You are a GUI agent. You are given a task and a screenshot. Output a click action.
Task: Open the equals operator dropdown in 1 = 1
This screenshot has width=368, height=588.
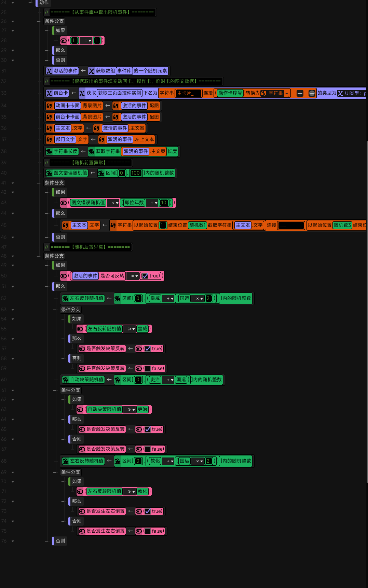point(87,41)
